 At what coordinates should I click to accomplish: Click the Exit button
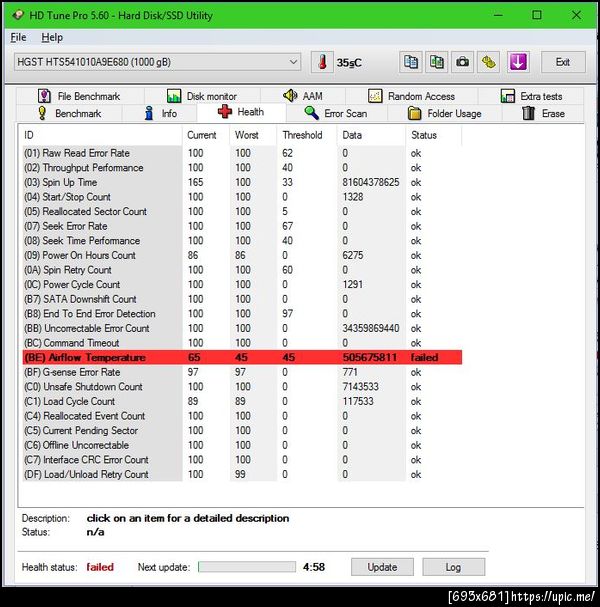tap(563, 62)
